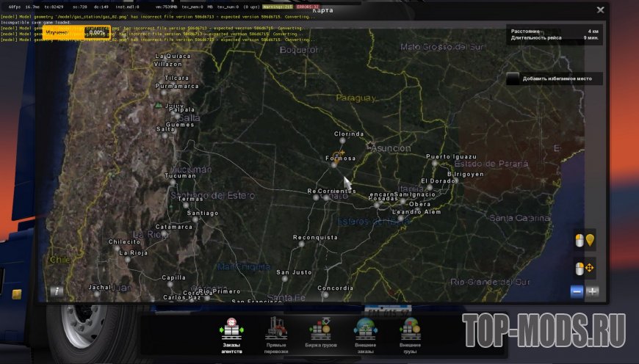Click the yellow explored-percentage progress bar
Screen dimensions: 639x364
[x=74, y=33]
